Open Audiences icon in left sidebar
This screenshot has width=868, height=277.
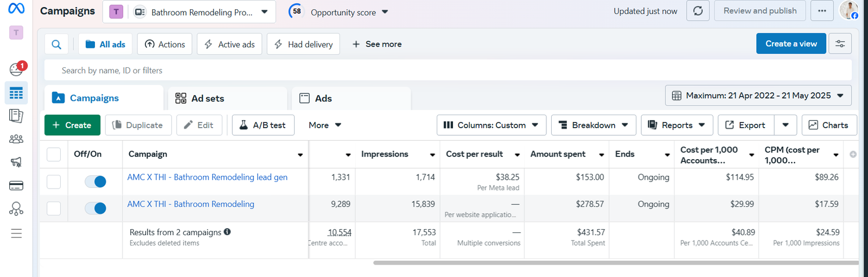(x=16, y=139)
